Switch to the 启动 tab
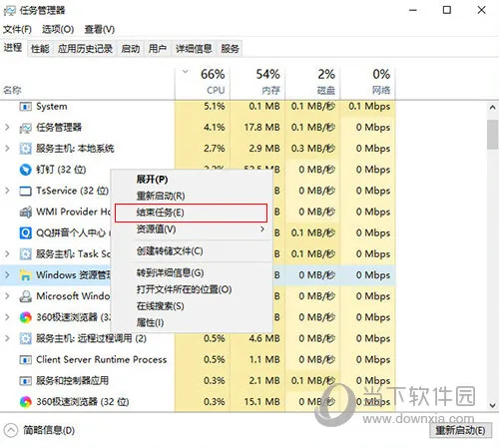499x448 pixels. coord(131,49)
